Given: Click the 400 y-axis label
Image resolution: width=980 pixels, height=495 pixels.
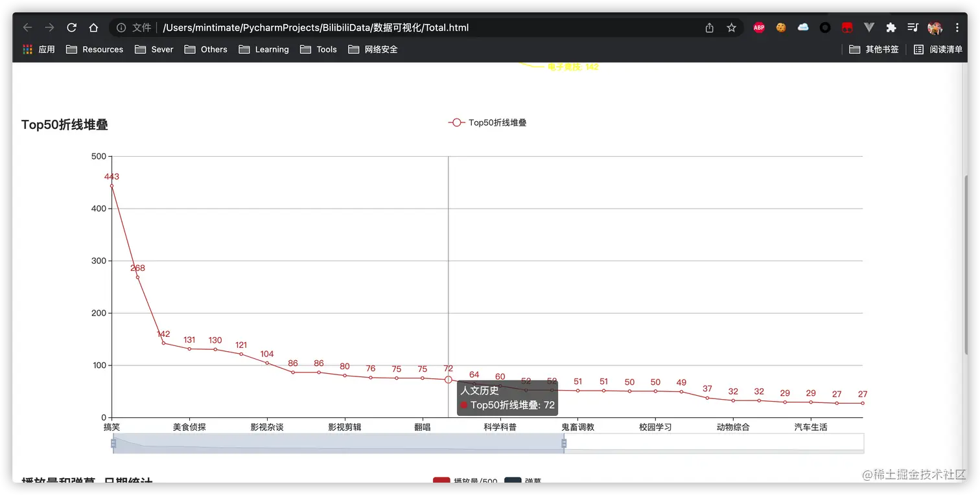Looking at the screenshot, I should pyautogui.click(x=99, y=209).
